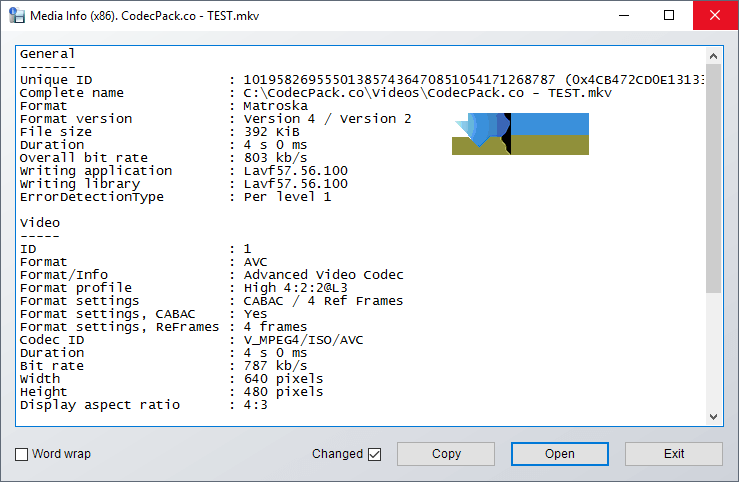The image size is (739, 482).
Task: Click the 'V_MPEG4/ISO/AVC' codec ID
Action: pyautogui.click(x=304, y=340)
